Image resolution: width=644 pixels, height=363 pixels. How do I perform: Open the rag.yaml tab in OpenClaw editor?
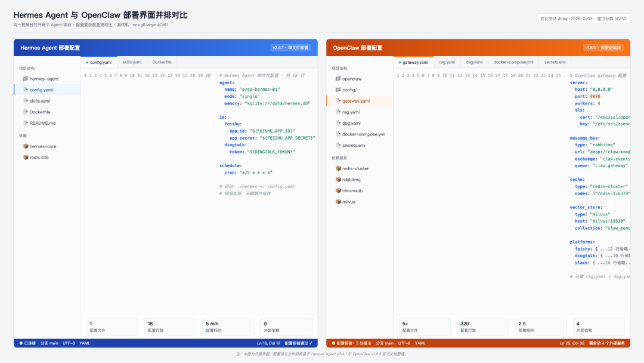447,62
